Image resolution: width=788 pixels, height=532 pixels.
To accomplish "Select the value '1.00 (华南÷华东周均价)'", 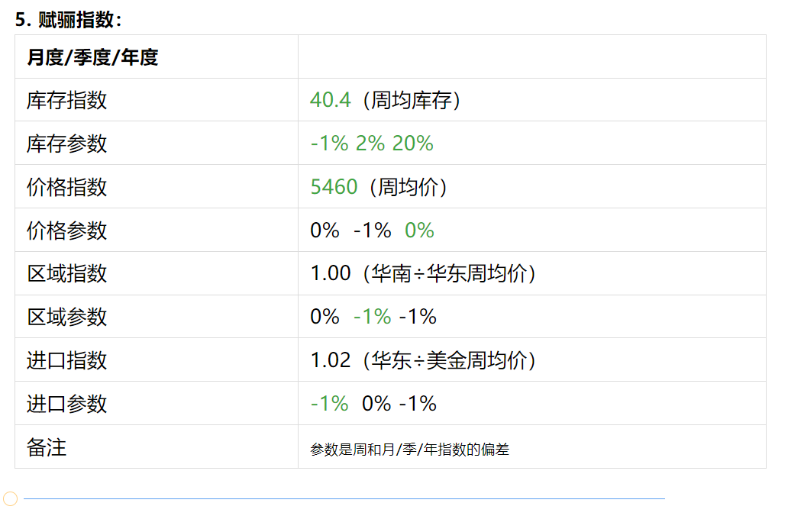I will (x=423, y=274).
